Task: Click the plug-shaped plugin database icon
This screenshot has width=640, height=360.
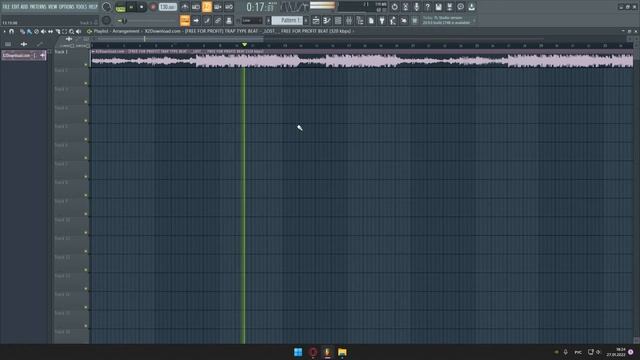Action: point(382,20)
